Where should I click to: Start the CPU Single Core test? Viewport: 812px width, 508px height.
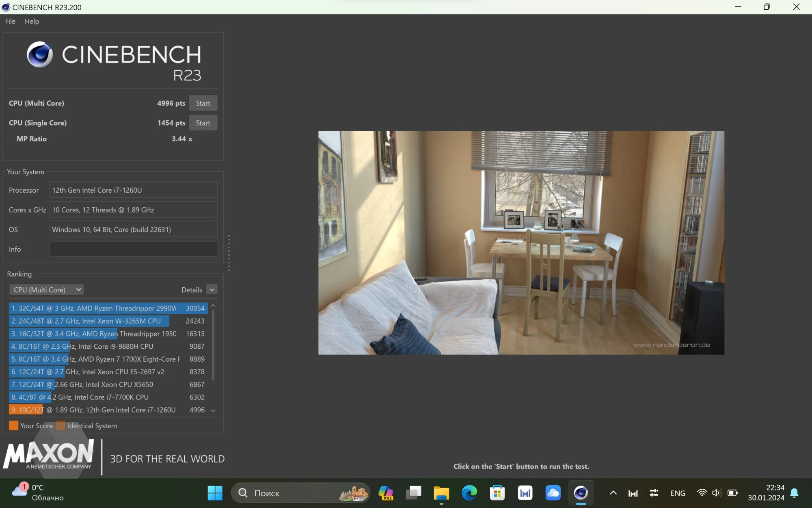coord(203,123)
